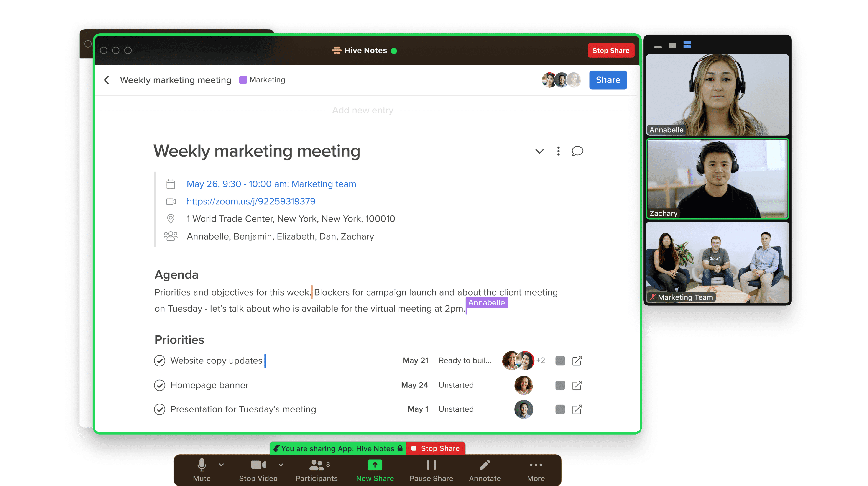
Task: Click the Annotate pencil in the Zoom toolbar
Action: coord(485,465)
